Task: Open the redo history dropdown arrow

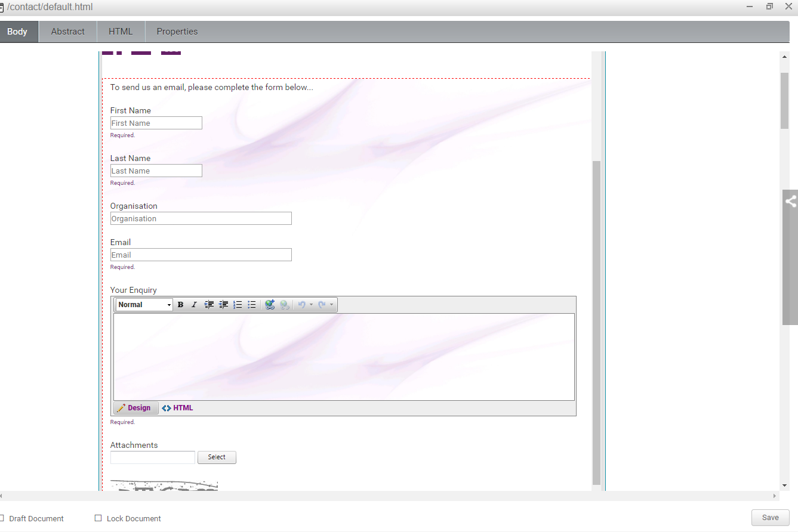Action: [332, 304]
